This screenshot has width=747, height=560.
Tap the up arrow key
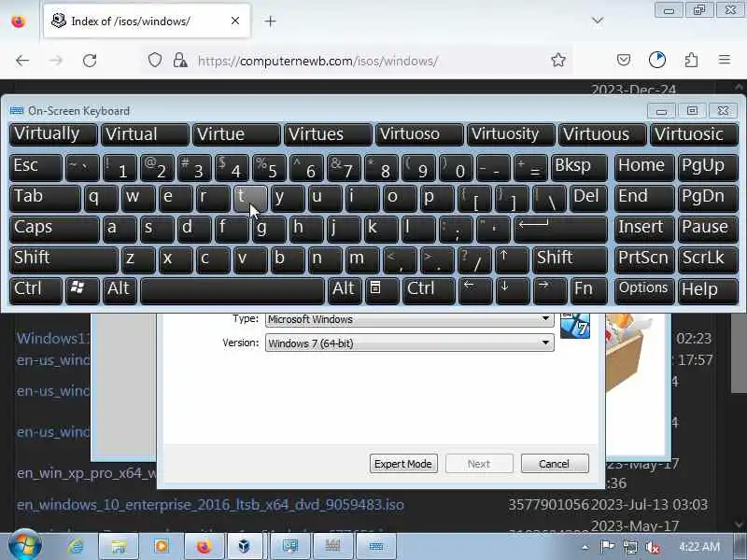[x=512, y=260]
